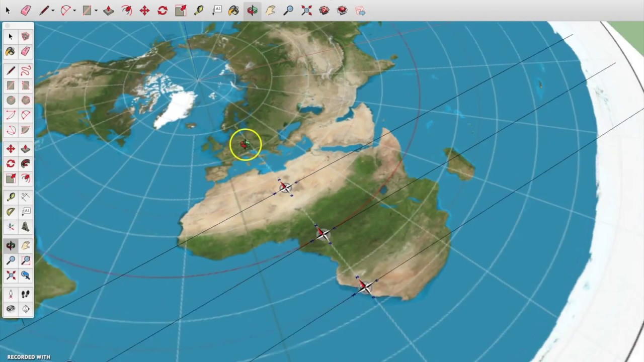Select the arrow tool in the left palette

click(x=11, y=36)
